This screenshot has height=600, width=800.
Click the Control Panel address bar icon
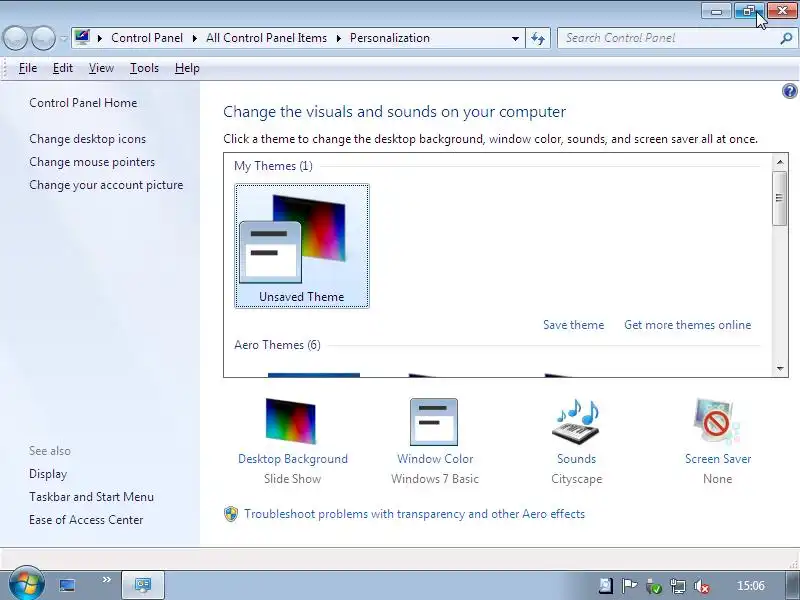click(82, 38)
